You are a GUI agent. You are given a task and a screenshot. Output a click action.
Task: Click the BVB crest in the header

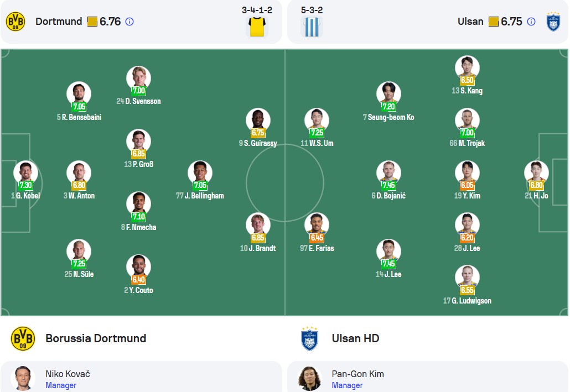pyautogui.click(x=15, y=22)
